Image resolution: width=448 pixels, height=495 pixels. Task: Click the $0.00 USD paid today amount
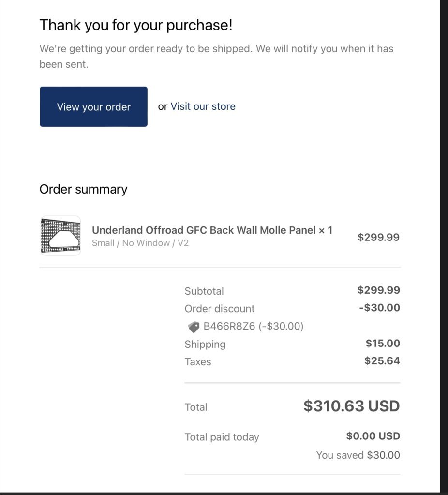(x=373, y=436)
